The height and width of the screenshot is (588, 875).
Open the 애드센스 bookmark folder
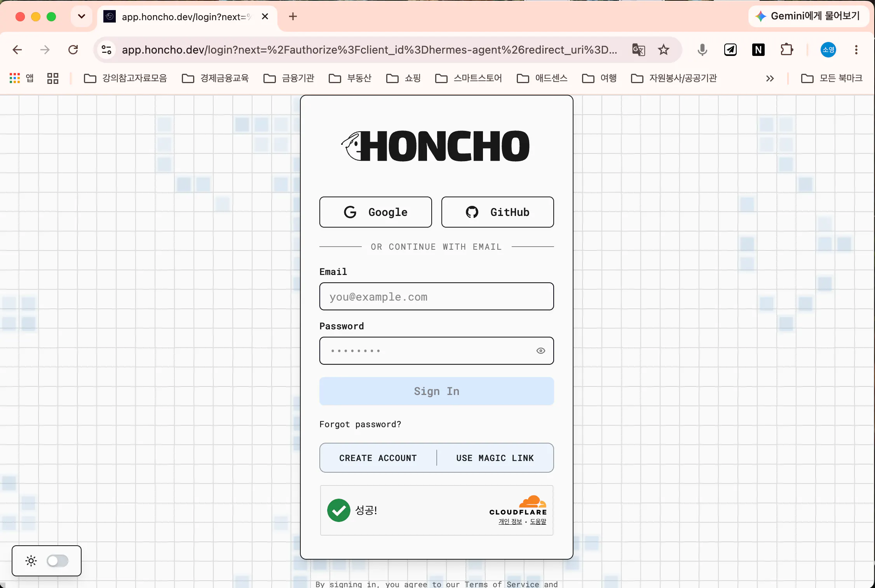tap(542, 78)
